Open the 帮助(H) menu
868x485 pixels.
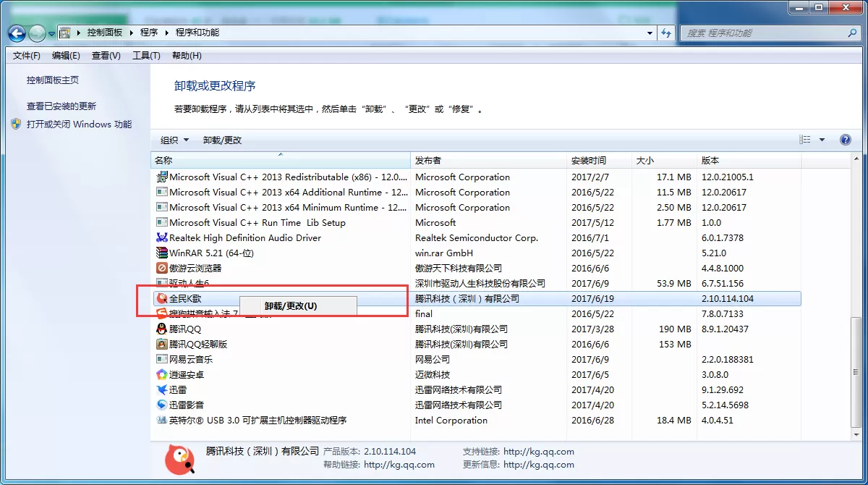[x=187, y=56]
